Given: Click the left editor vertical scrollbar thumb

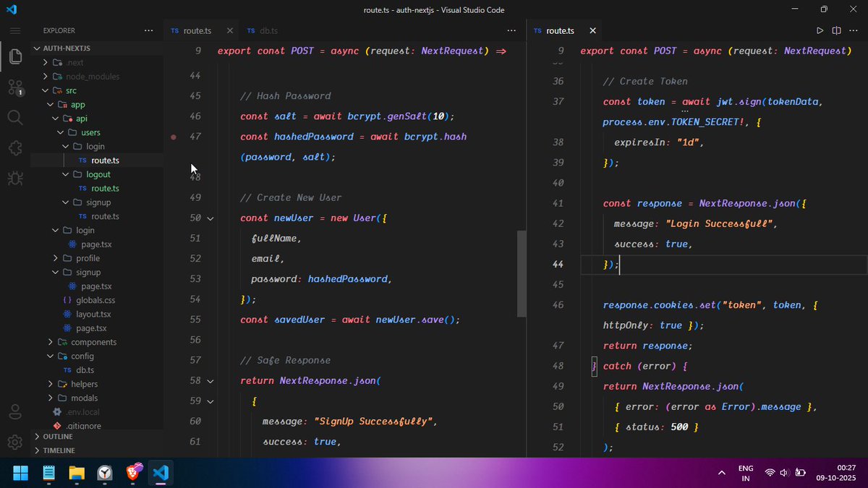Looking at the screenshot, I should 522,274.
